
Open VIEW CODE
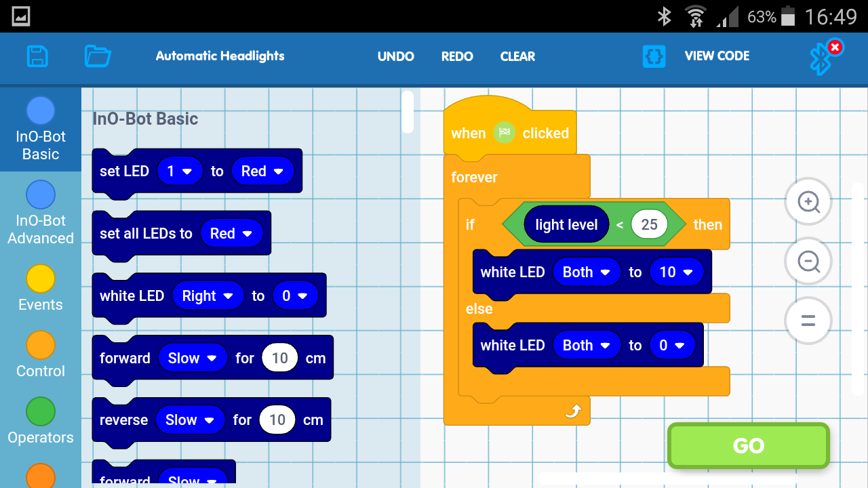click(717, 56)
